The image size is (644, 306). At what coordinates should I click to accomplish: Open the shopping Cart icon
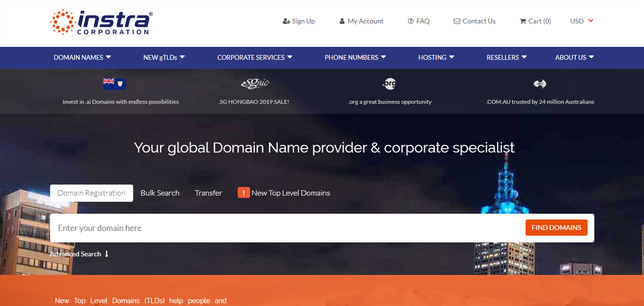(523, 22)
